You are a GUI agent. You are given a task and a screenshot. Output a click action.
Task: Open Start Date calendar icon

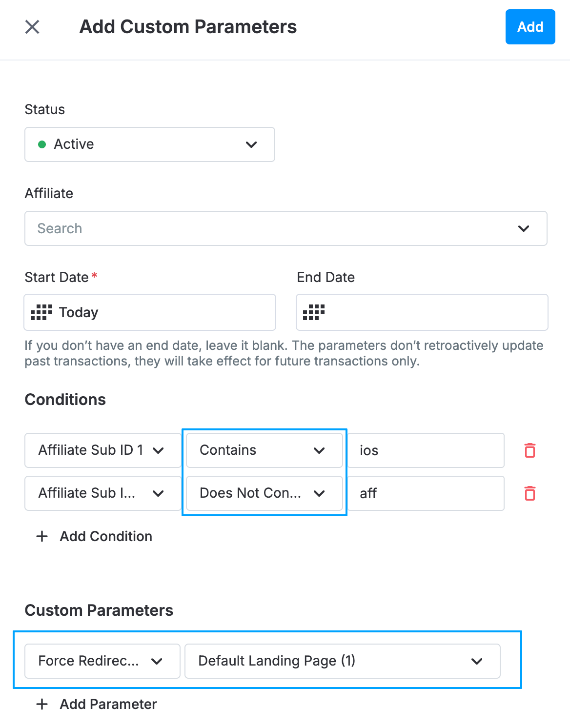click(41, 312)
